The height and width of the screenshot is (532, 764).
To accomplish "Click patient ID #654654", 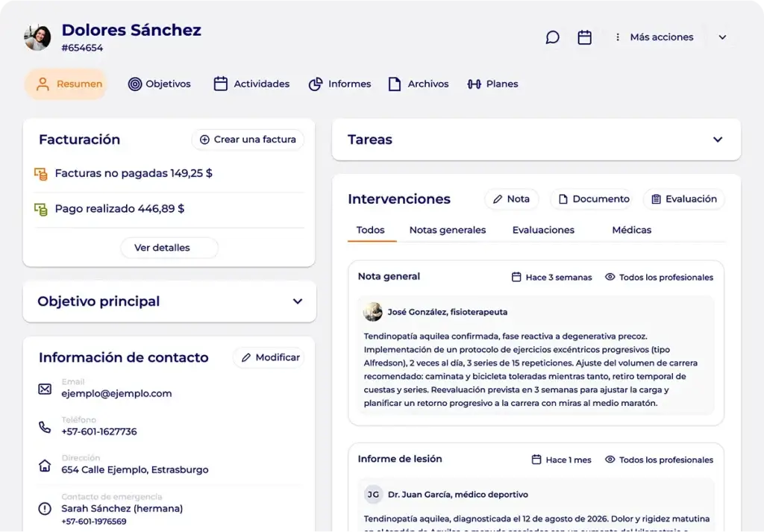I will click(x=82, y=48).
